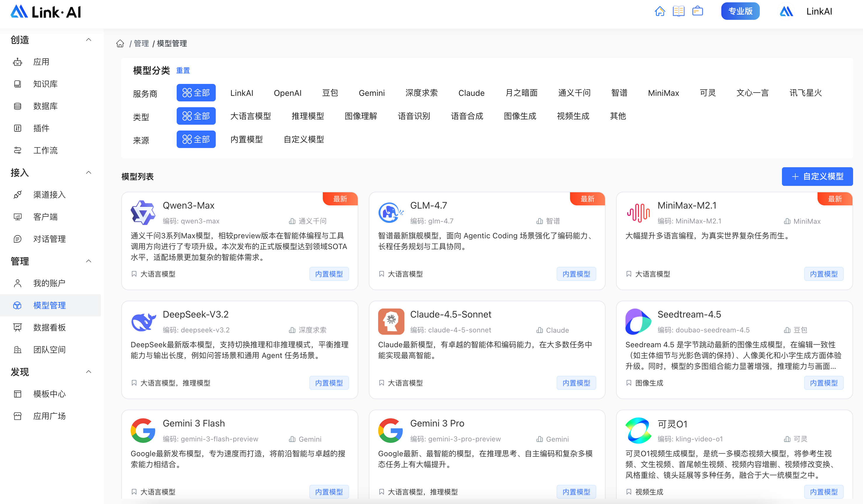Click the 自定义模型 add button
Screen dimensions: 863x504
tap(817, 177)
